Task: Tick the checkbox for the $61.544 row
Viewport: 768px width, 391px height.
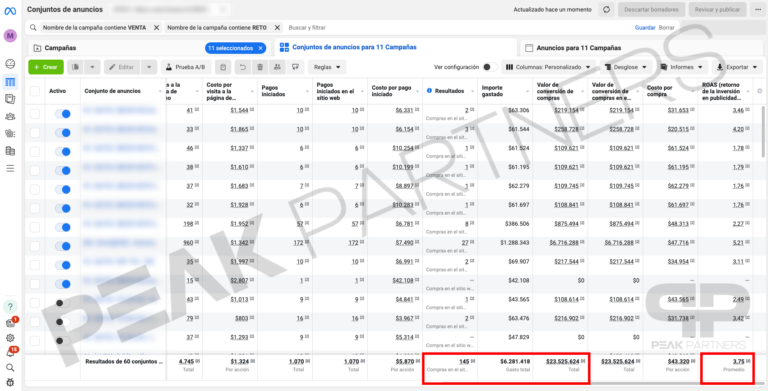Action: [35, 133]
